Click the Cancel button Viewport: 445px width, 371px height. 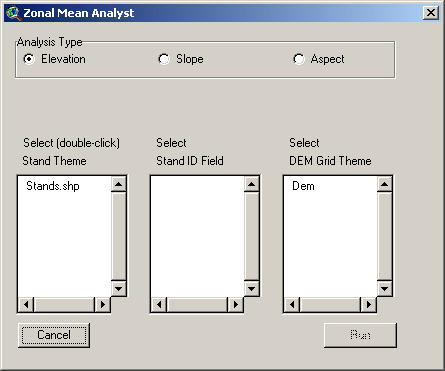pyautogui.click(x=54, y=335)
